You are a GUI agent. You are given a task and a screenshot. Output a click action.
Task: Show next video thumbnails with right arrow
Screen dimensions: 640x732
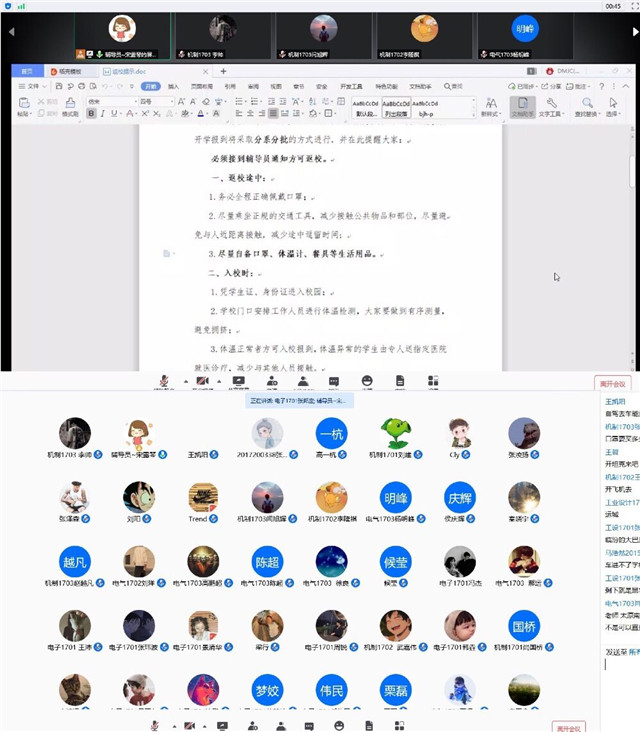[x=635, y=32]
